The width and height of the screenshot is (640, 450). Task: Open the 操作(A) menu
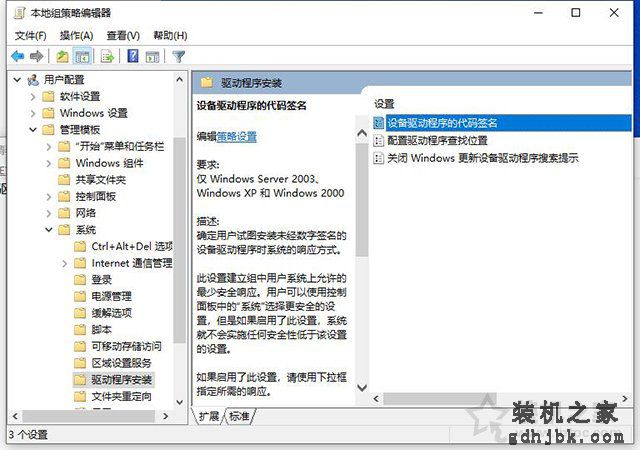(76, 36)
